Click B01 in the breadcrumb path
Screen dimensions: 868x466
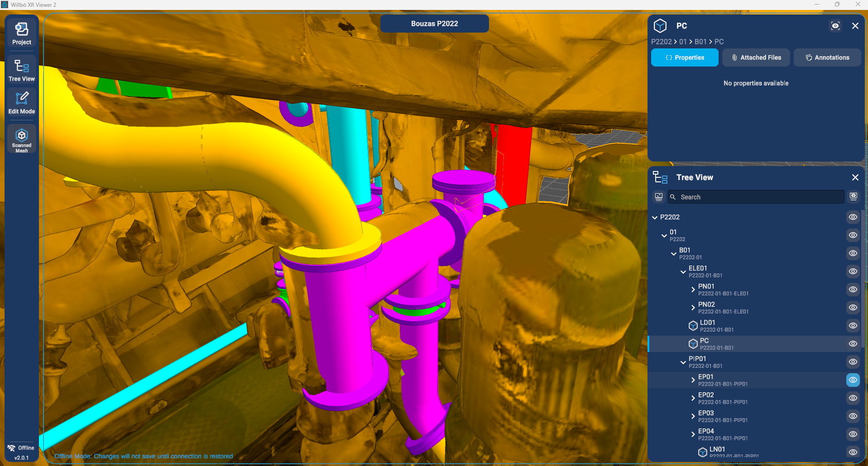click(700, 42)
